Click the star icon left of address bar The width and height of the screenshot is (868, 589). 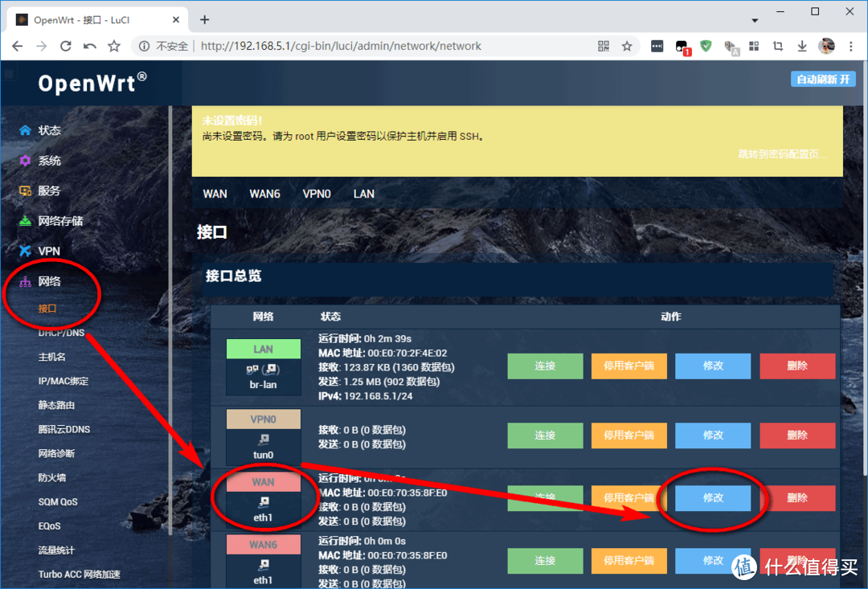114,46
